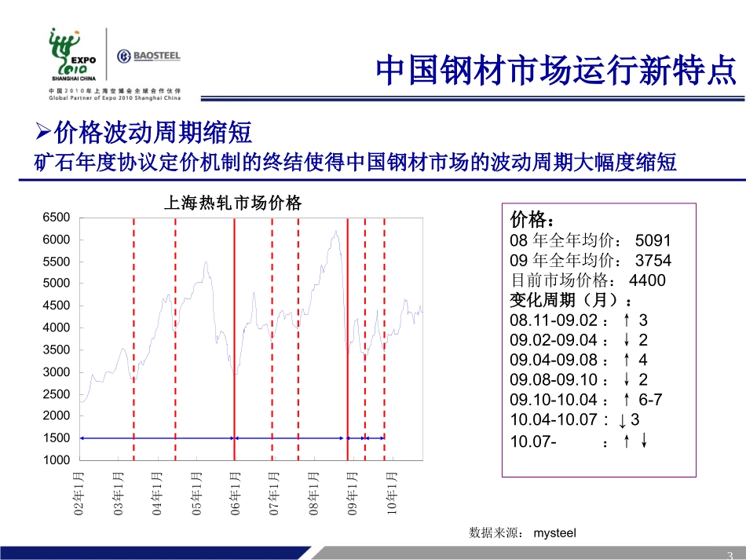Click the 变化周期（月） heading

click(x=571, y=300)
